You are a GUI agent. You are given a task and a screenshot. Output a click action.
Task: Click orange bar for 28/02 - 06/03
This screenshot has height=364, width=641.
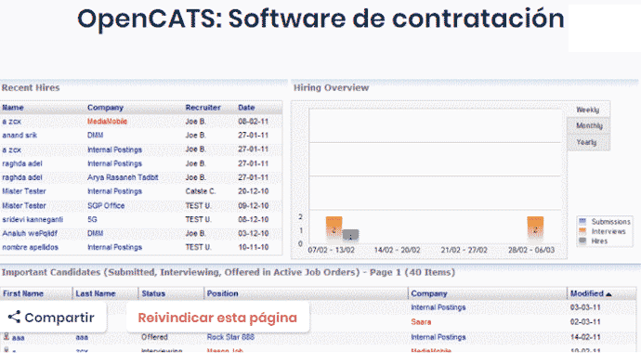point(535,230)
